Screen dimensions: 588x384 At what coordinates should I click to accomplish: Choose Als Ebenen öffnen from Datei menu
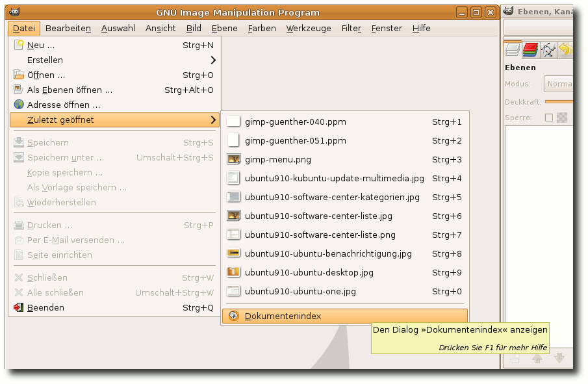click(x=70, y=90)
